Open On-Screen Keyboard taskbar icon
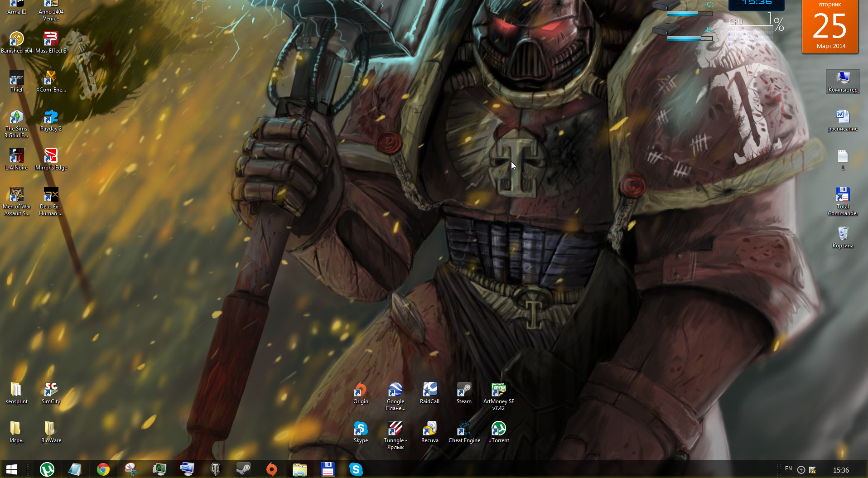Viewport: 868px width, 478px height. [187, 469]
